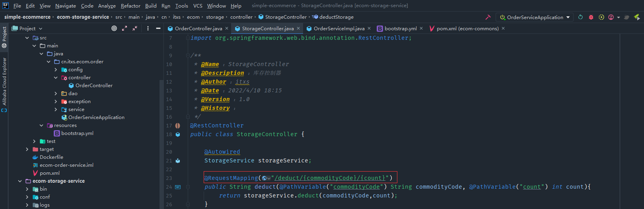This screenshot has width=644, height=209.
Task: Click the green rocket deploy icon
Action: coord(637,17)
